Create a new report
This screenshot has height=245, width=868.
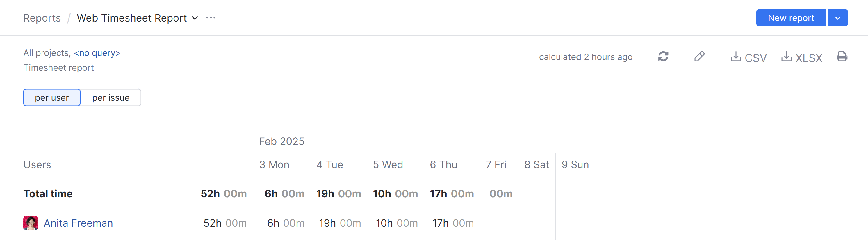pyautogui.click(x=791, y=17)
